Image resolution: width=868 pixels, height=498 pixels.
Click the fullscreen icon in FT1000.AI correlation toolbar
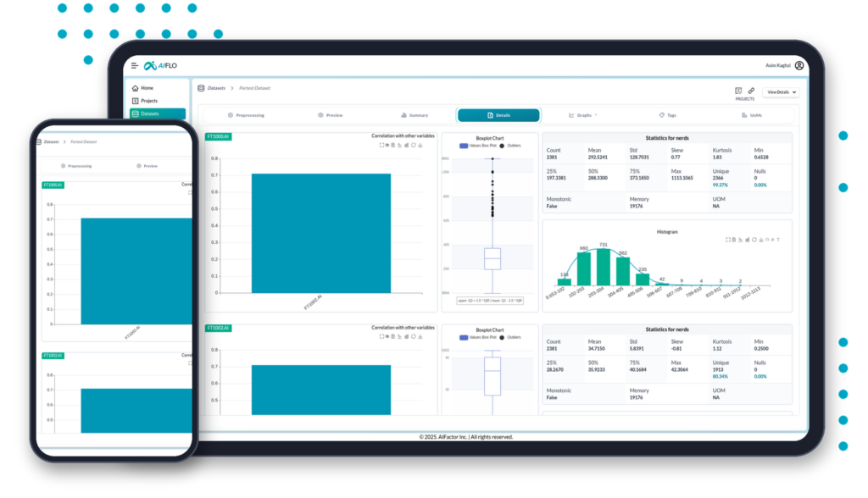(x=381, y=145)
